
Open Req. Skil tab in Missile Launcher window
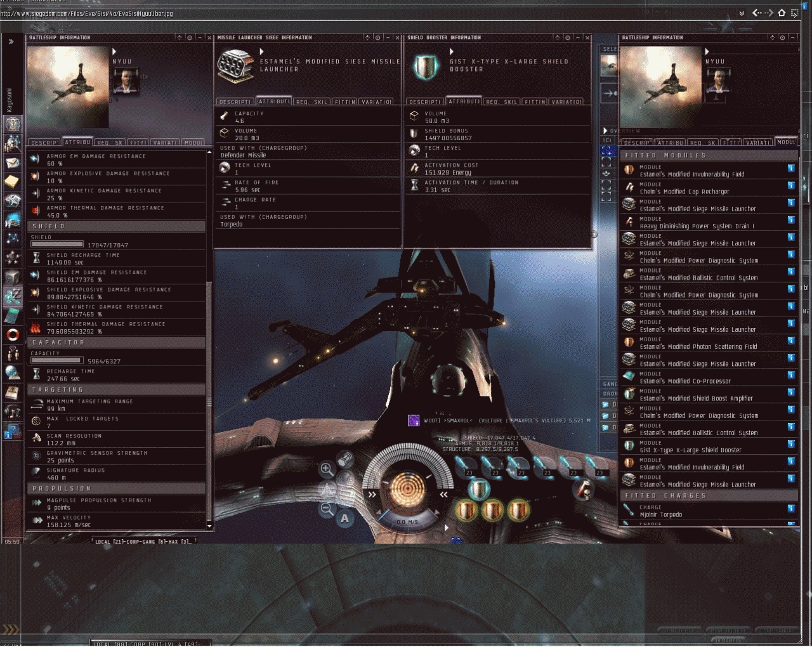[311, 101]
